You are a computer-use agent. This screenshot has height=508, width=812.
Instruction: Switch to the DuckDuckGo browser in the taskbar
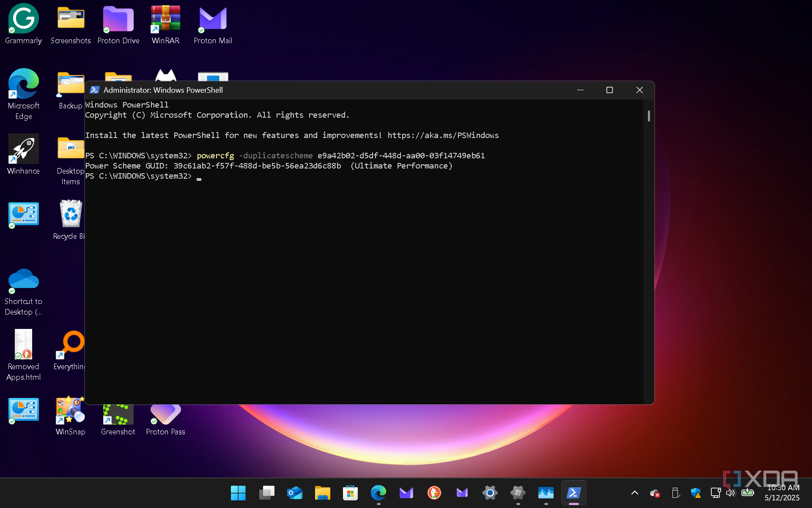pyautogui.click(x=434, y=493)
